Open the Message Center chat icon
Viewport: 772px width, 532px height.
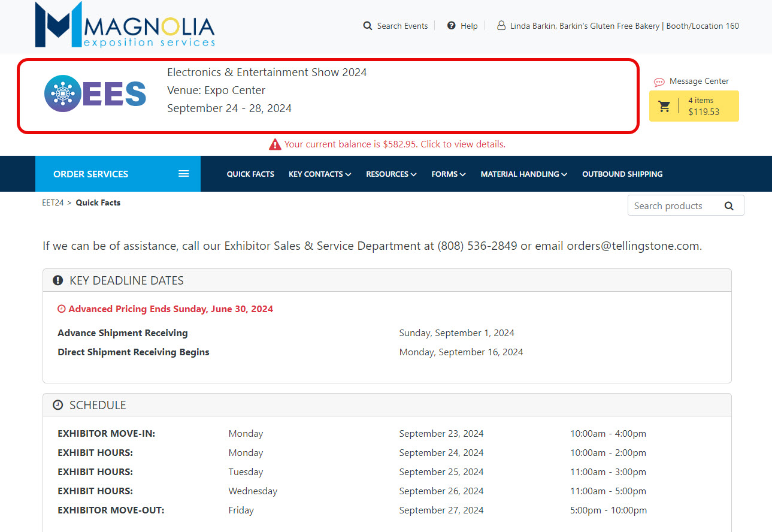[x=659, y=81]
